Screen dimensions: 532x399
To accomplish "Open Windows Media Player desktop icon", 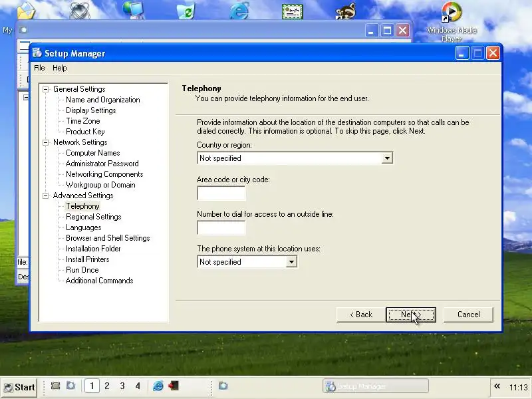I will pyautogui.click(x=452, y=12).
